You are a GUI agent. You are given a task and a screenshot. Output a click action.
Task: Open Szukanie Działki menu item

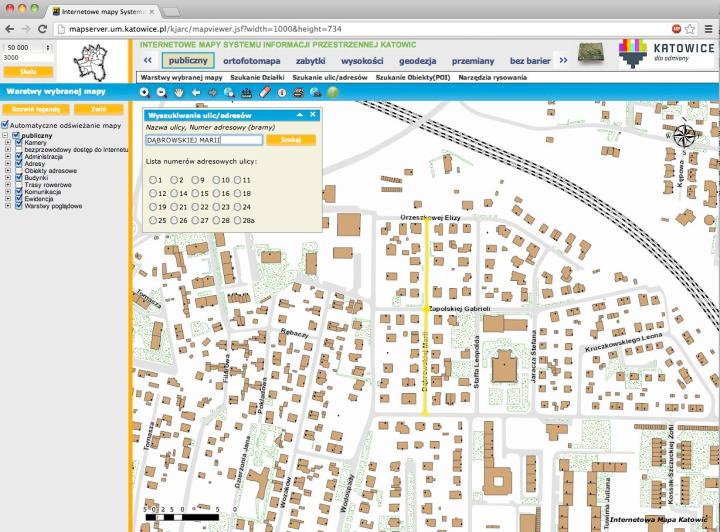pyautogui.click(x=257, y=76)
